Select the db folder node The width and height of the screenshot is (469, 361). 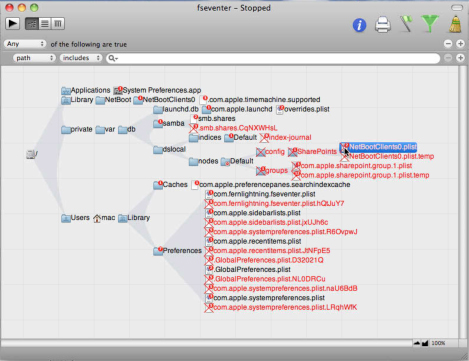(x=127, y=129)
